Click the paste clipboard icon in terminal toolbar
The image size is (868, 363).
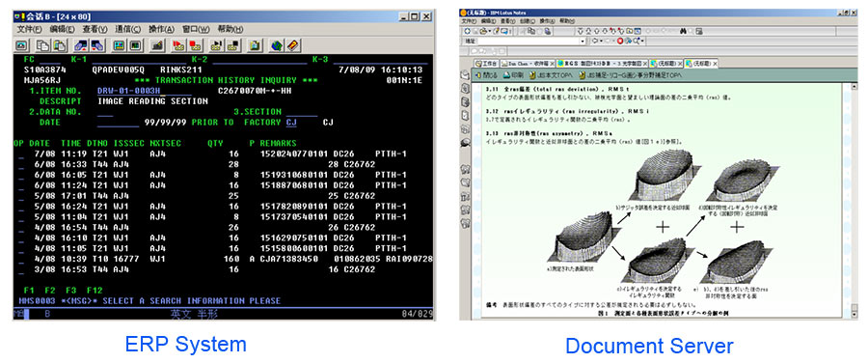point(59,45)
